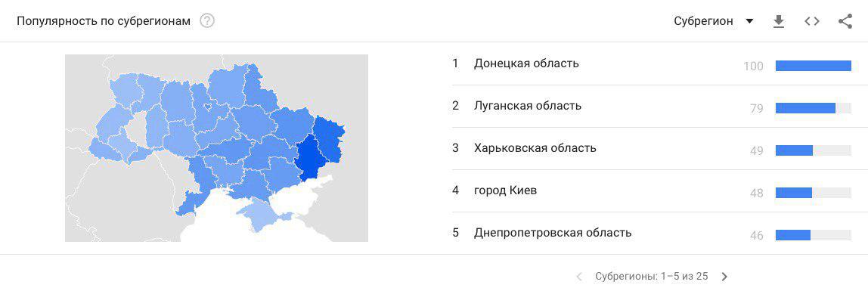Viewport: 868px width, 291px height.
Task: Click the share icon
Action: 845,21
